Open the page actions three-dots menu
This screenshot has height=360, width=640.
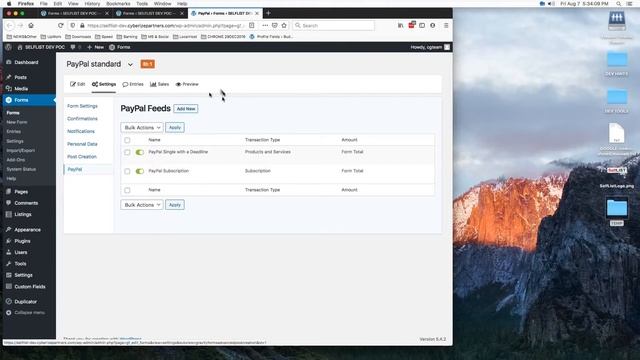pyautogui.click(x=265, y=25)
